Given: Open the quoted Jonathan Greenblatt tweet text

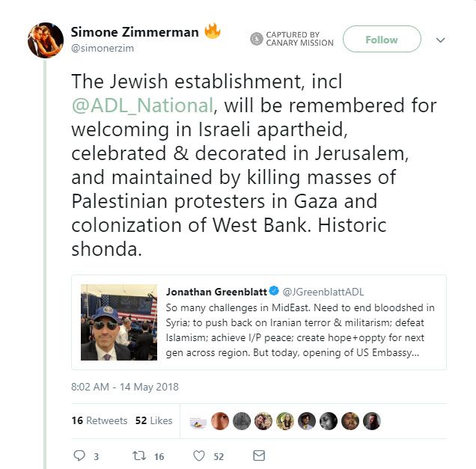Looking at the screenshot, I should 299,330.
